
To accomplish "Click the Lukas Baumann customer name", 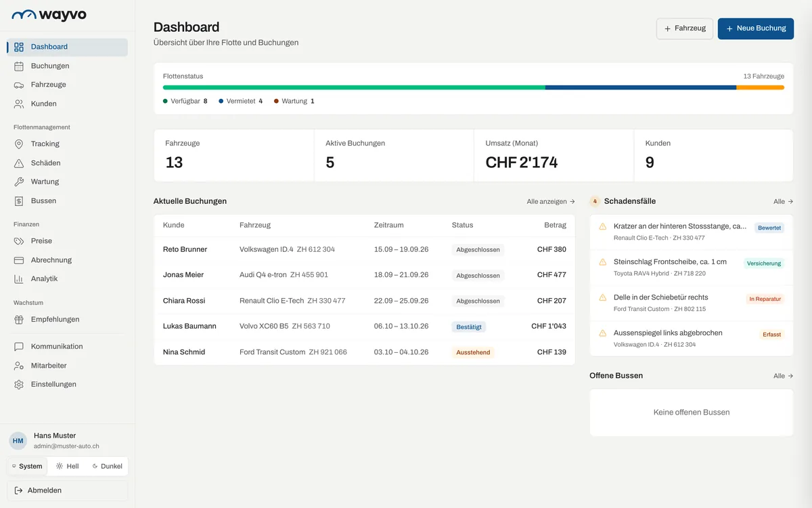I will click(189, 326).
